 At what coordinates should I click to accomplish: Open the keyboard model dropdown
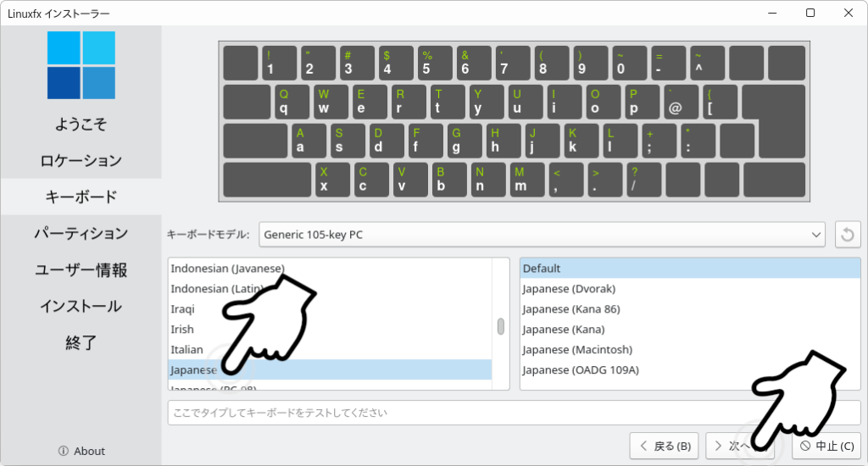(x=542, y=235)
